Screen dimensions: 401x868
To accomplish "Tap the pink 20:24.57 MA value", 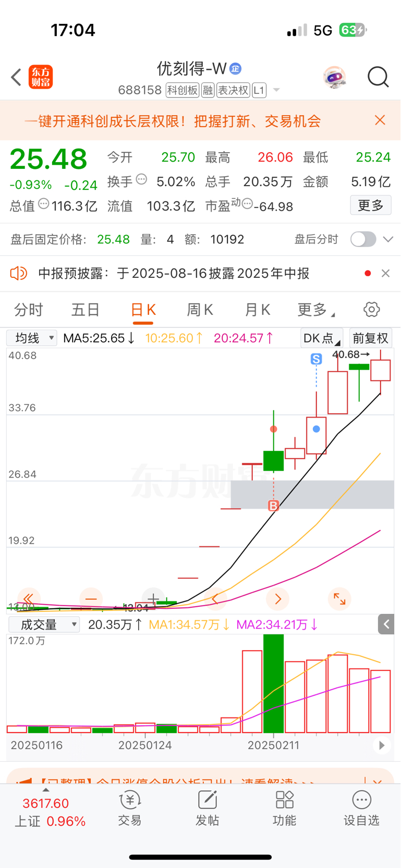I will 244,338.
